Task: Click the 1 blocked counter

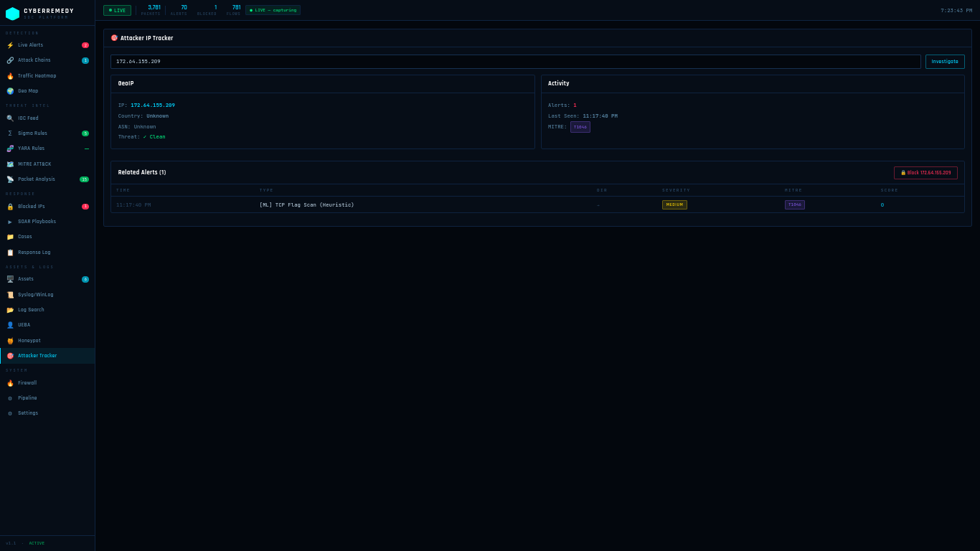Action: coord(207,10)
